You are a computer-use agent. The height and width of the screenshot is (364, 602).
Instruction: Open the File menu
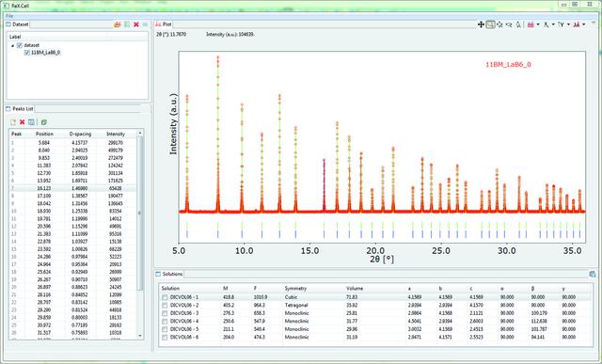9,16
